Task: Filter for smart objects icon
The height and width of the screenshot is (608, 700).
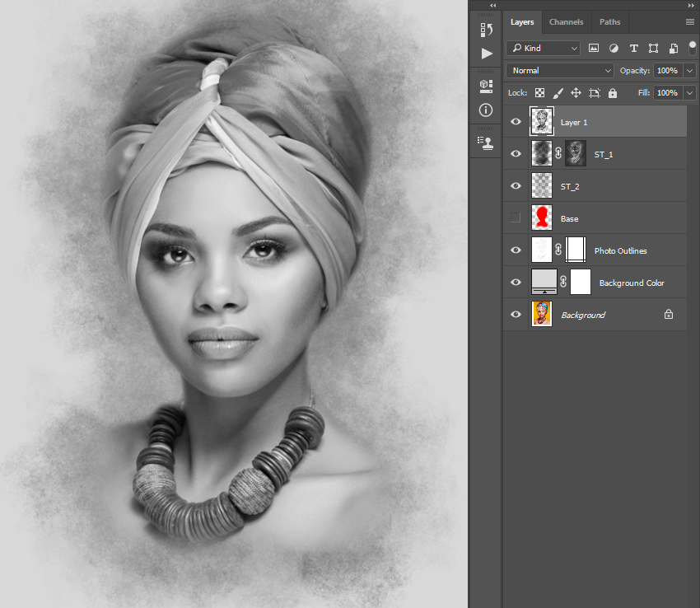Action: click(673, 49)
